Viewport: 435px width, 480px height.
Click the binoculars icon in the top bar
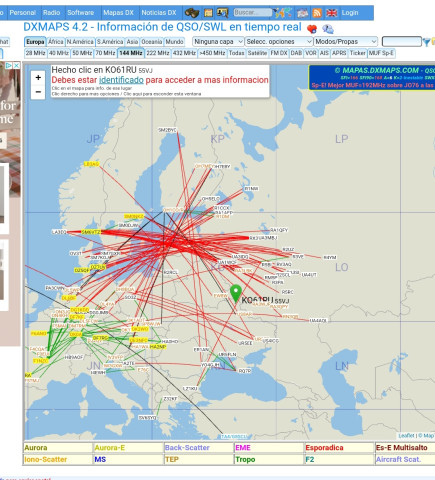(x=192, y=13)
